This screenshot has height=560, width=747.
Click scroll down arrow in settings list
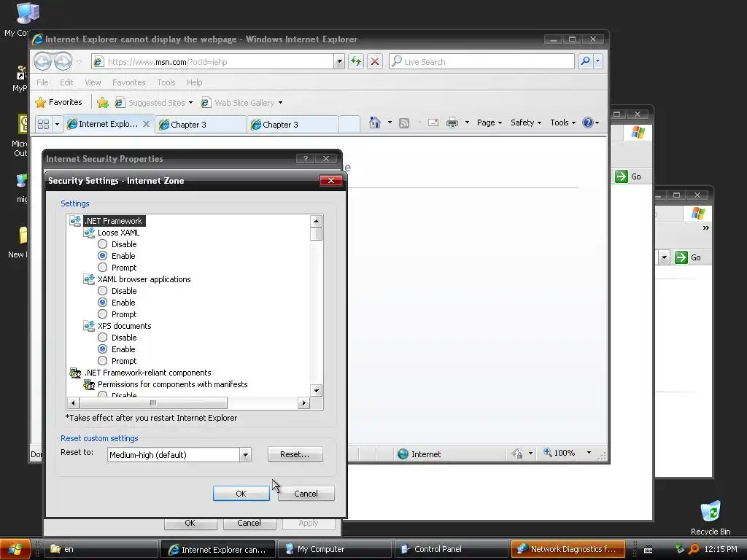click(x=317, y=391)
